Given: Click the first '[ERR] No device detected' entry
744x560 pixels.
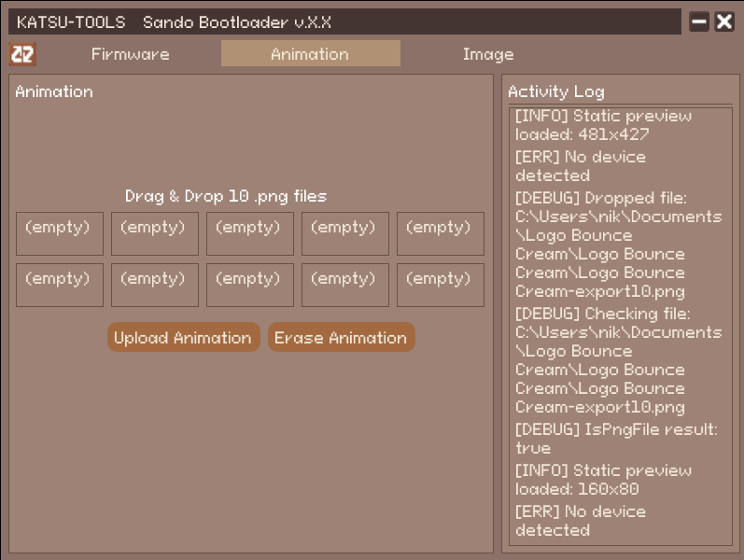Looking at the screenshot, I should click(x=581, y=166).
